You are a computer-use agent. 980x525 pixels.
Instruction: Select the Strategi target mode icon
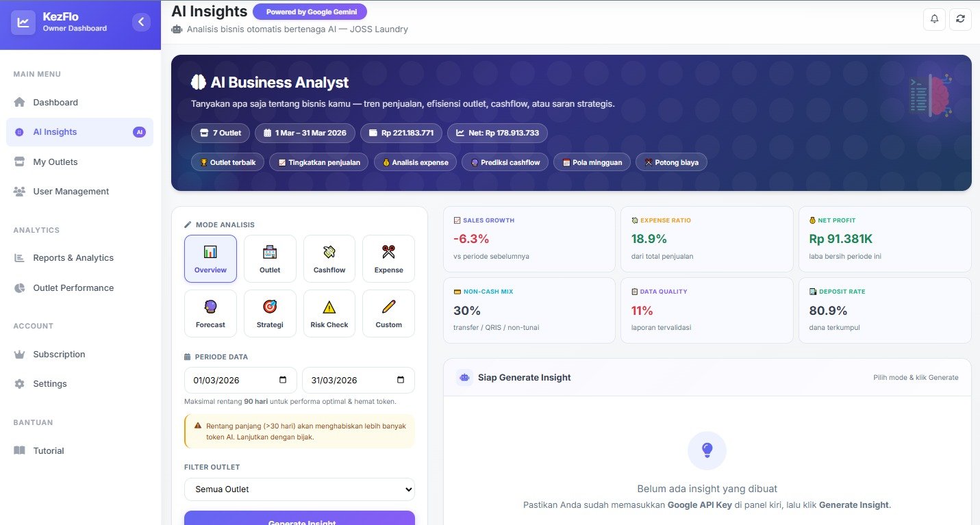(270, 307)
